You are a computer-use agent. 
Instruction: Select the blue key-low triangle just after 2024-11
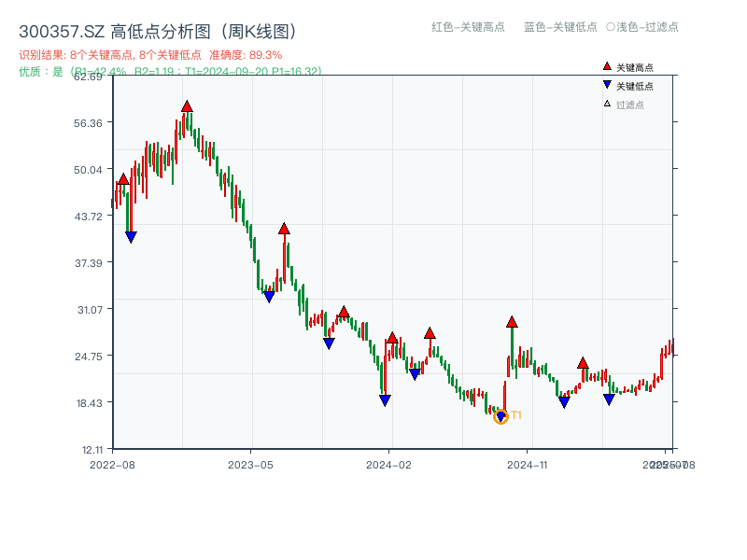(x=564, y=402)
